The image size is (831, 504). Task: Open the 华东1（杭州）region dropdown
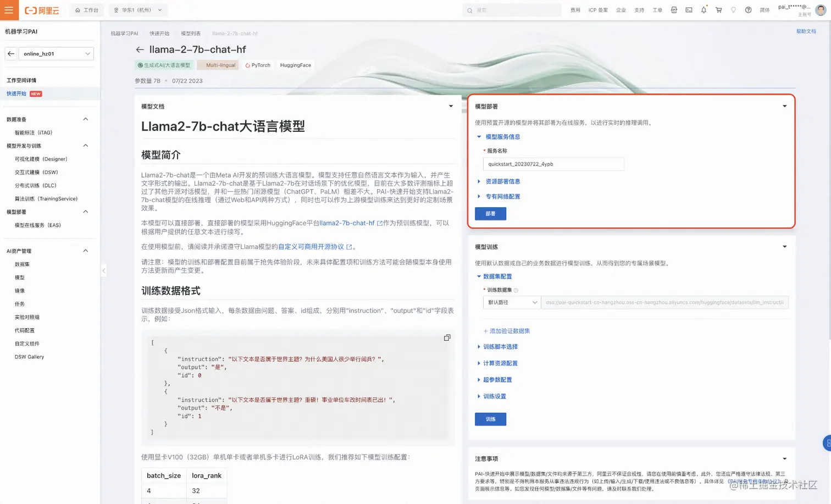coord(138,10)
